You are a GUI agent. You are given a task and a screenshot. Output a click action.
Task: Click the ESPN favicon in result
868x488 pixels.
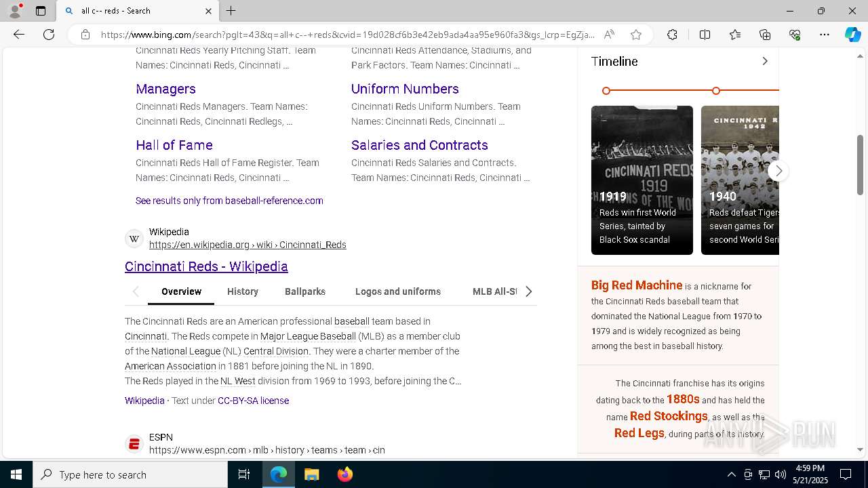click(134, 444)
